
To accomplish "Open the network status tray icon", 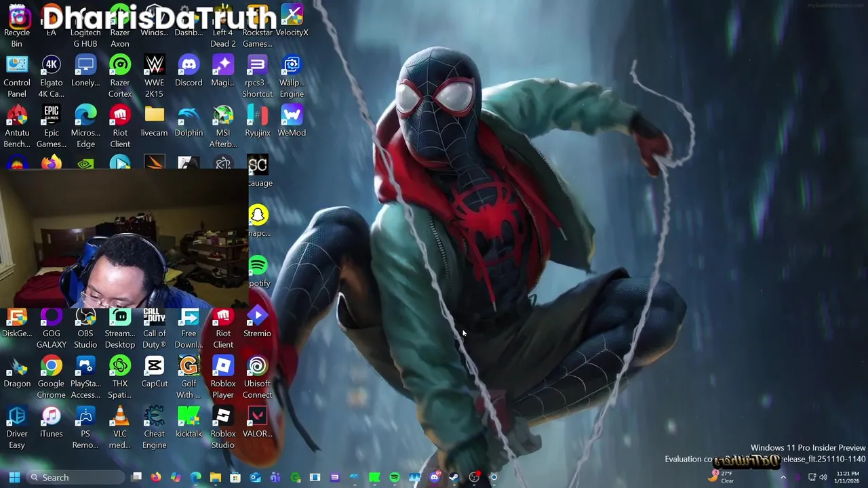I will pyautogui.click(x=812, y=477).
